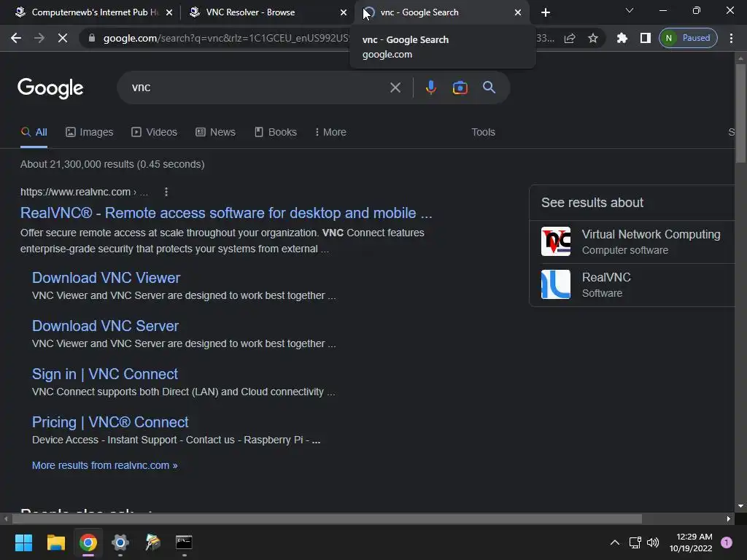Click the horizontal scrollbar thumb

pyautogui.click(x=327, y=518)
